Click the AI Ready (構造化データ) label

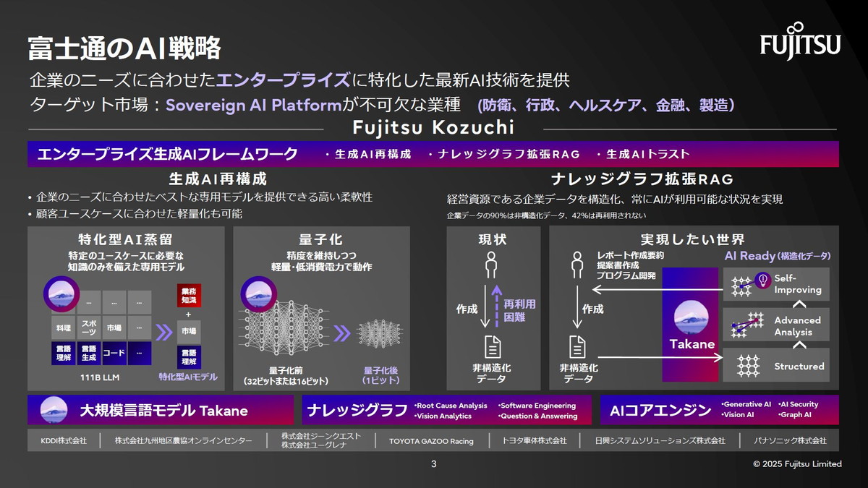tap(778, 256)
